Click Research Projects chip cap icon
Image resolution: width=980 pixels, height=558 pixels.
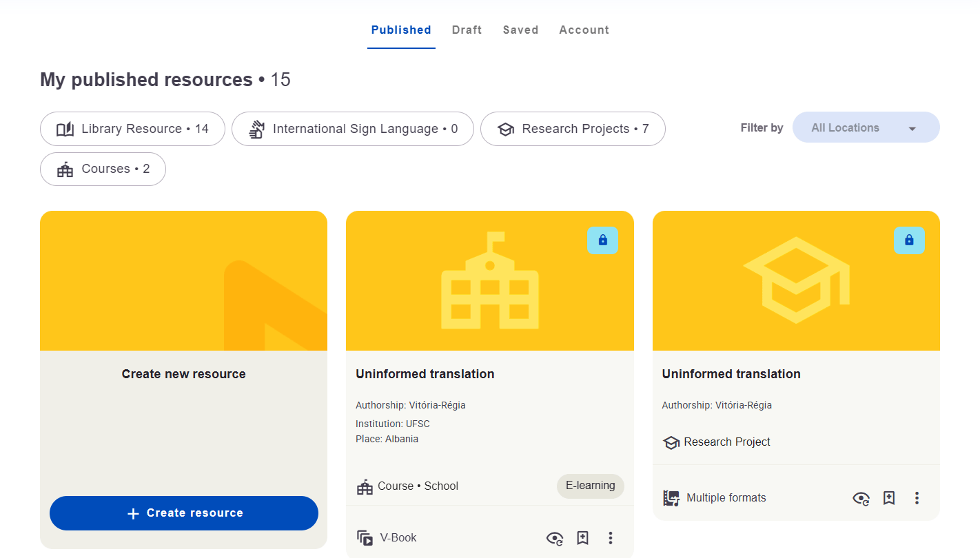point(506,129)
